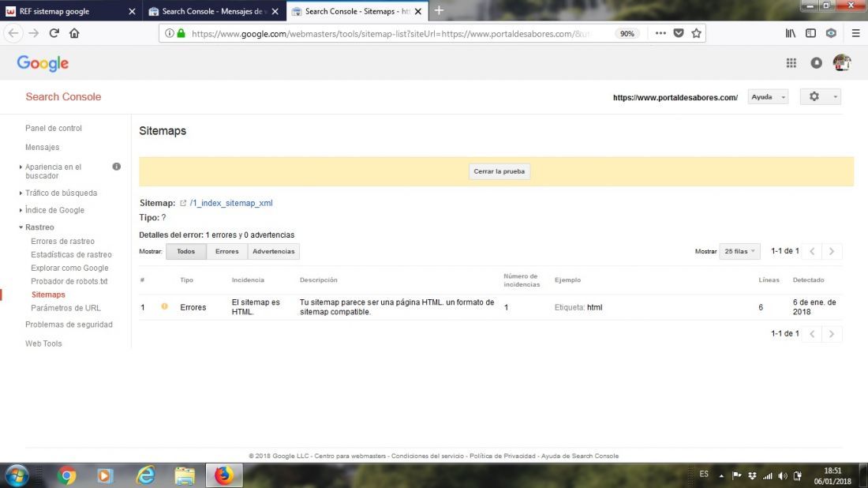Click the browser address bar URL
868x488 pixels.
point(391,34)
